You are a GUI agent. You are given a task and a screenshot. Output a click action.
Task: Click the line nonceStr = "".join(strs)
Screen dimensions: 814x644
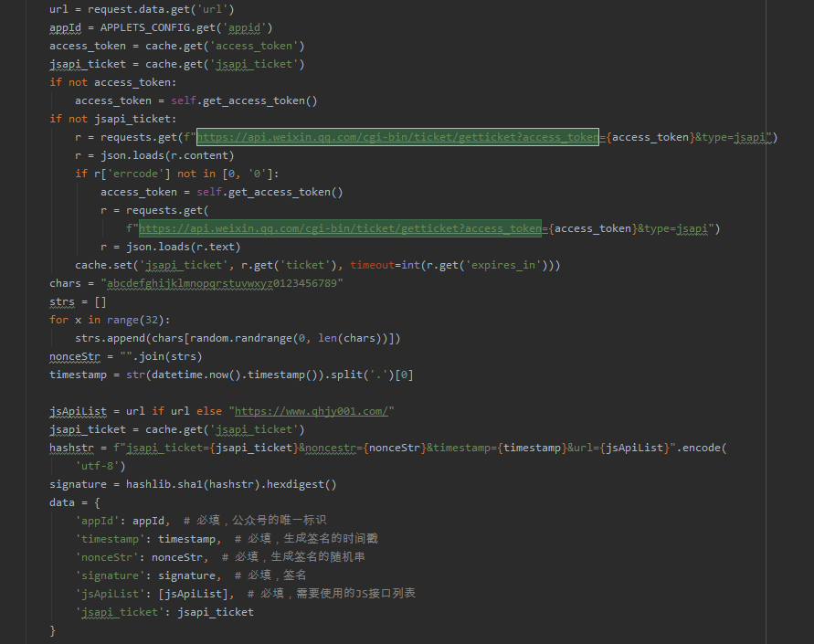(126, 356)
